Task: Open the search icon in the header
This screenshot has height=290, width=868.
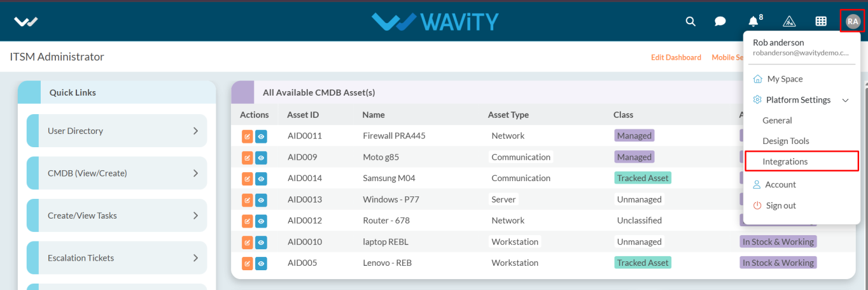Action: pos(690,21)
